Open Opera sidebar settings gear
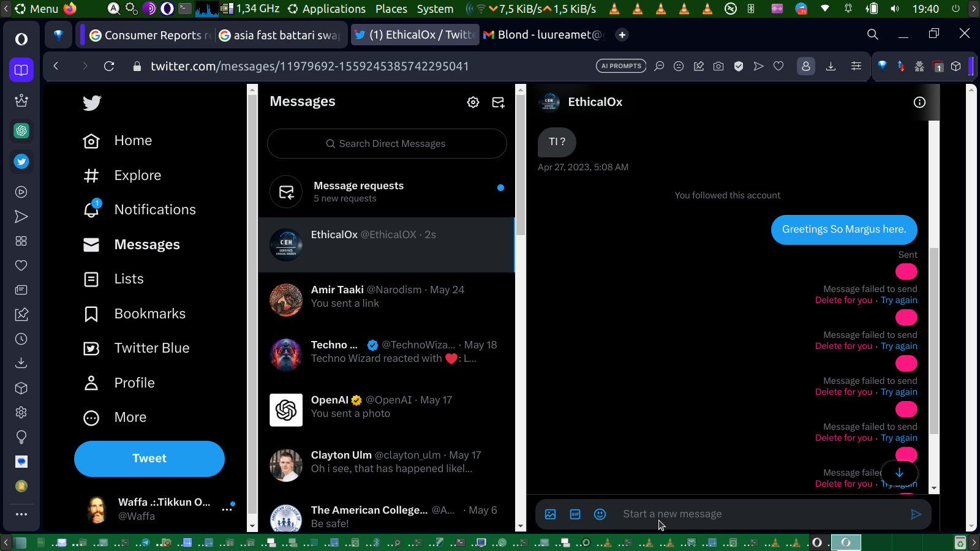The width and height of the screenshot is (980, 551). point(21,413)
